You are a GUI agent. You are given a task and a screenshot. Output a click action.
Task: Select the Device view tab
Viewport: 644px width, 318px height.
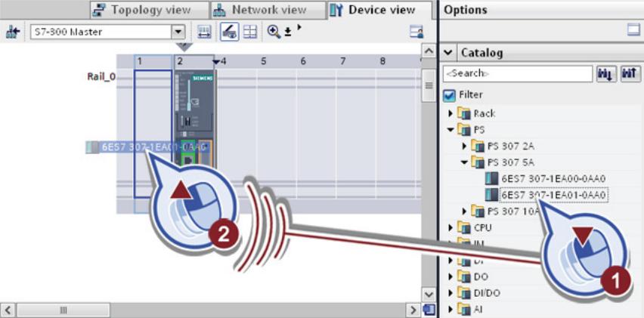click(380, 10)
